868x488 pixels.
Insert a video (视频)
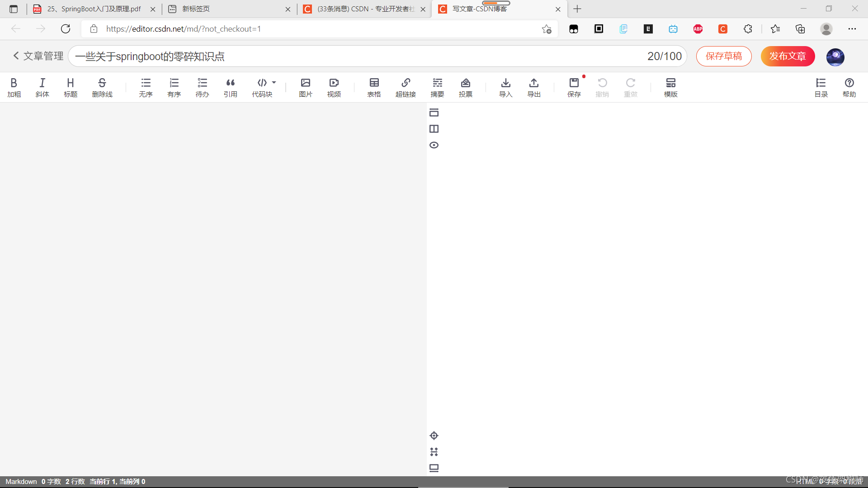pos(334,87)
